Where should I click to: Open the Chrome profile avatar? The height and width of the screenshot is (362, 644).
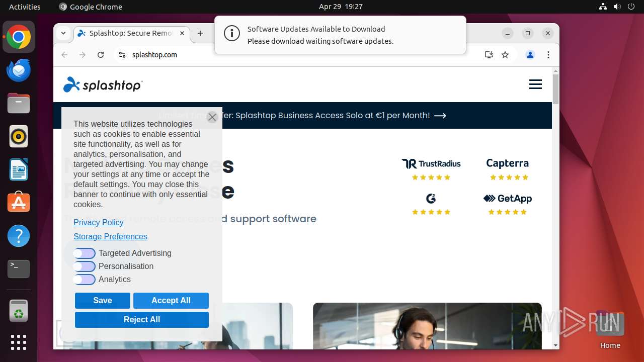point(530,55)
